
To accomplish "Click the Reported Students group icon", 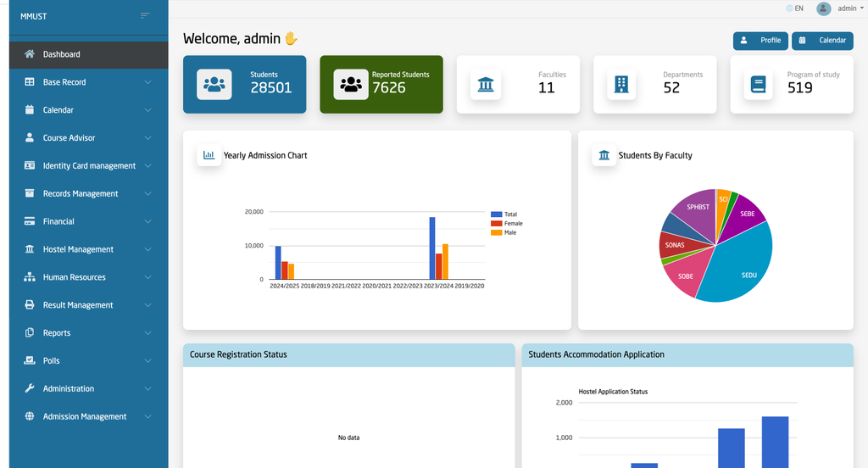I will [x=350, y=85].
